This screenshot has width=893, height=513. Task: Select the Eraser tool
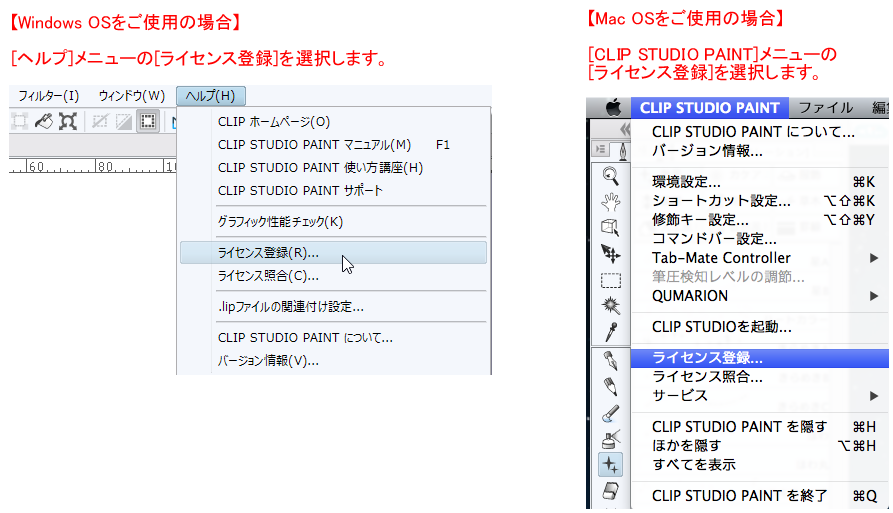611,491
